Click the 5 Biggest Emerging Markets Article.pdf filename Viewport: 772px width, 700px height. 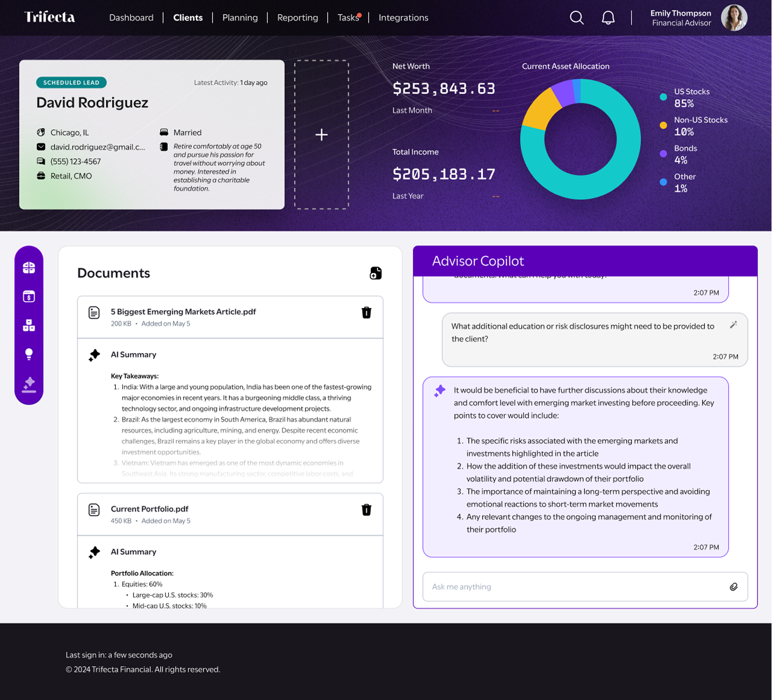point(183,312)
